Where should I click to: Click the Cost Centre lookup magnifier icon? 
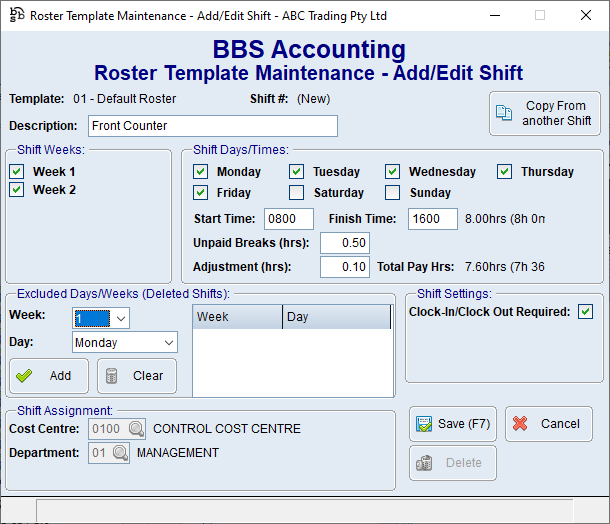136,429
